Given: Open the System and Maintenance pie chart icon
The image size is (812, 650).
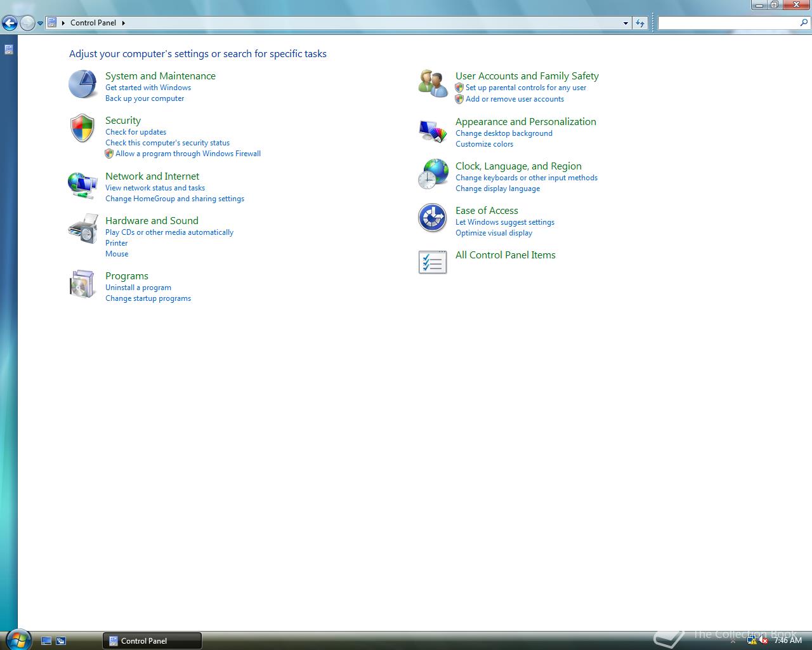Looking at the screenshot, I should tap(82, 84).
